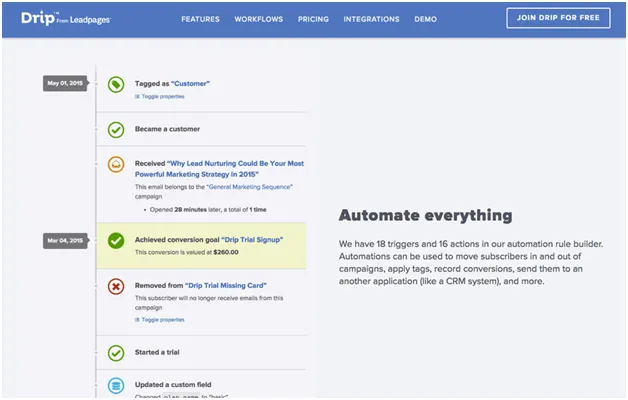Click the Join Drip For Free button

[x=558, y=18]
